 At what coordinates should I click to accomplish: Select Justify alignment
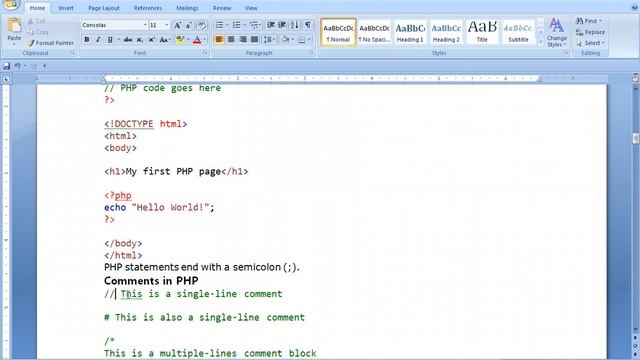click(255, 40)
